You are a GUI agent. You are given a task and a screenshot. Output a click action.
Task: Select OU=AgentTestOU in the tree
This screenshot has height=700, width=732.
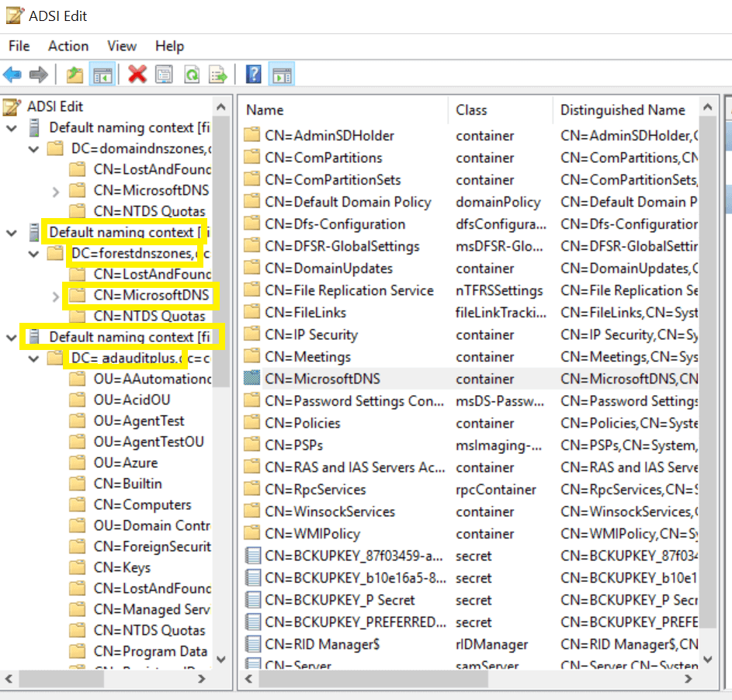tap(148, 442)
